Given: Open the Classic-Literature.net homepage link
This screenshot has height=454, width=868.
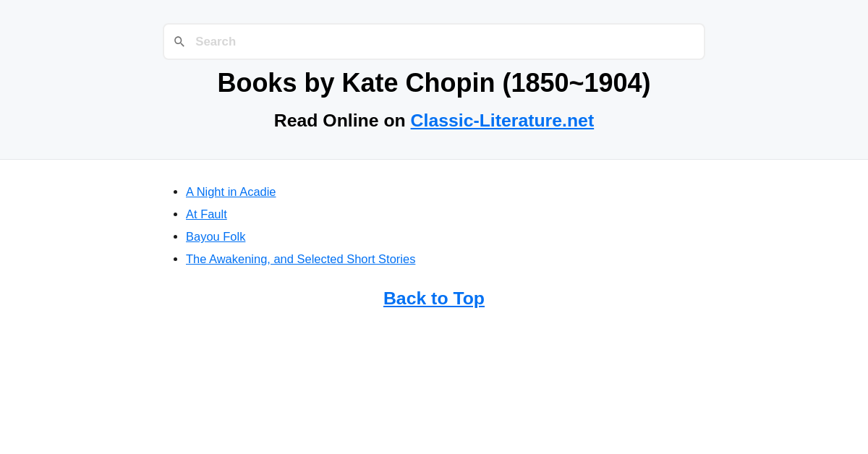Looking at the screenshot, I should [502, 120].
